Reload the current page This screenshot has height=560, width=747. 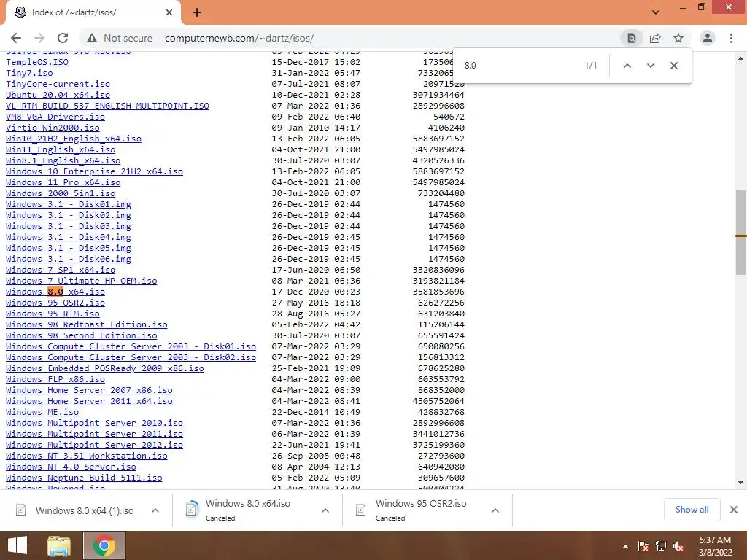[63, 38]
